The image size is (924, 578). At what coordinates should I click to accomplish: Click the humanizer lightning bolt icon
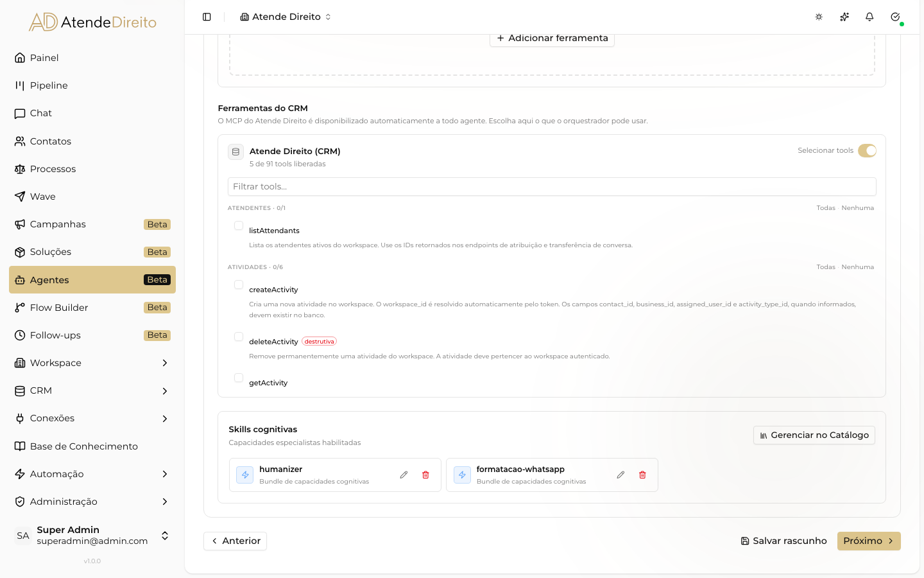[x=245, y=475]
